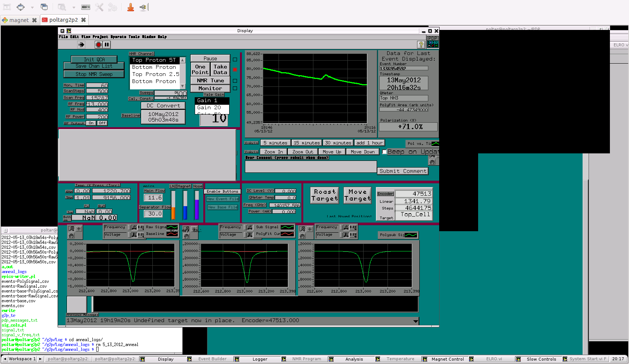The height and width of the screenshot is (364, 629).
Task: Toggle the indicator box next to Monitor
Action: (x=235, y=88)
